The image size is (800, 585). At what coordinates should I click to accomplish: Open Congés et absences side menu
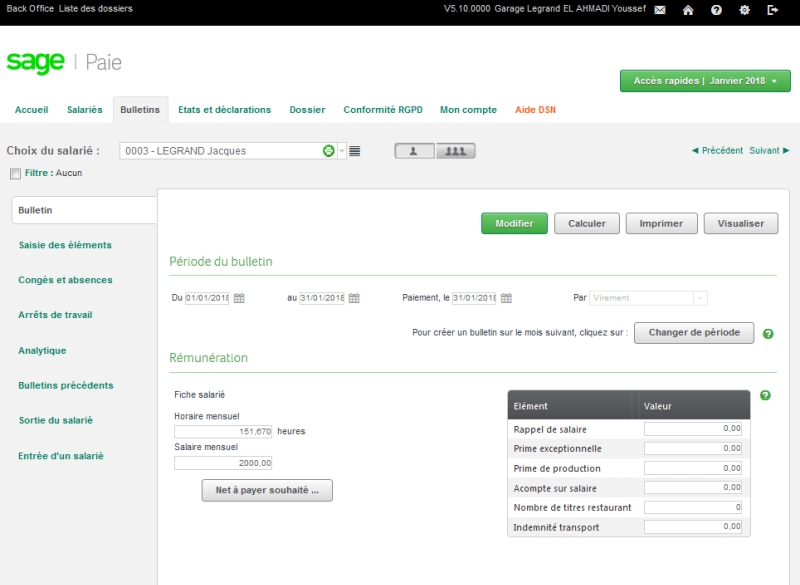coord(65,280)
